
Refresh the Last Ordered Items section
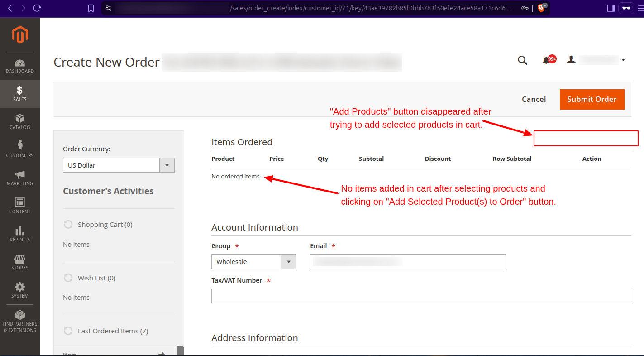tap(68, 331)
